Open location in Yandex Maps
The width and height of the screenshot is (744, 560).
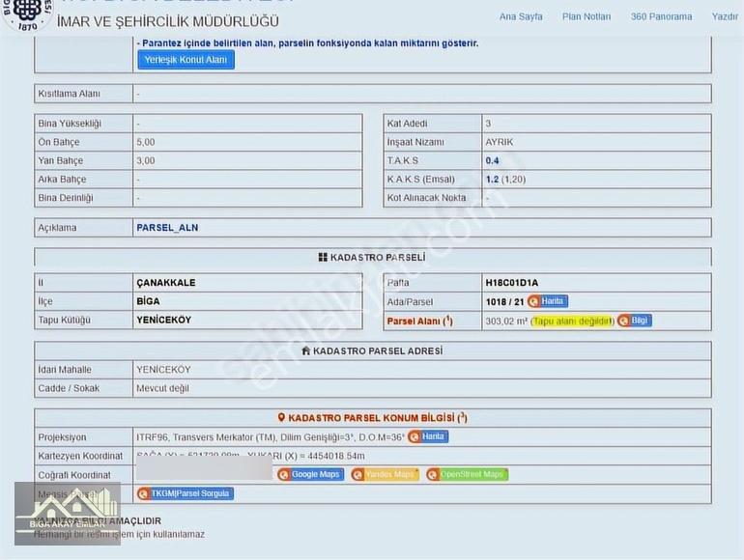[x=386, y=474]
